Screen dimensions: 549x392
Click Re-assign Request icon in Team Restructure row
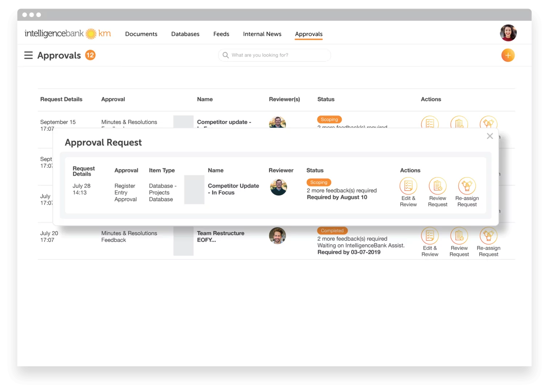click(488, 236)
